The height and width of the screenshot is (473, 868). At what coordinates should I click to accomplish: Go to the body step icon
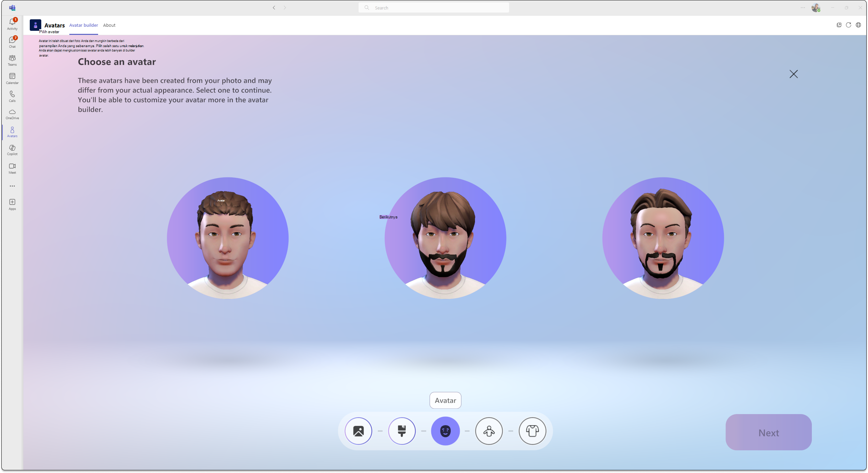click(489, 431)
